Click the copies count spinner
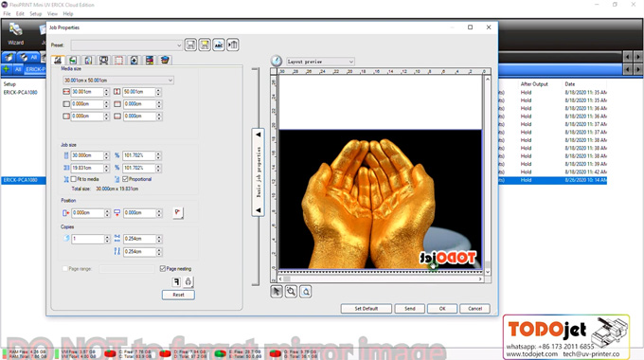 [x=107, y=239]
